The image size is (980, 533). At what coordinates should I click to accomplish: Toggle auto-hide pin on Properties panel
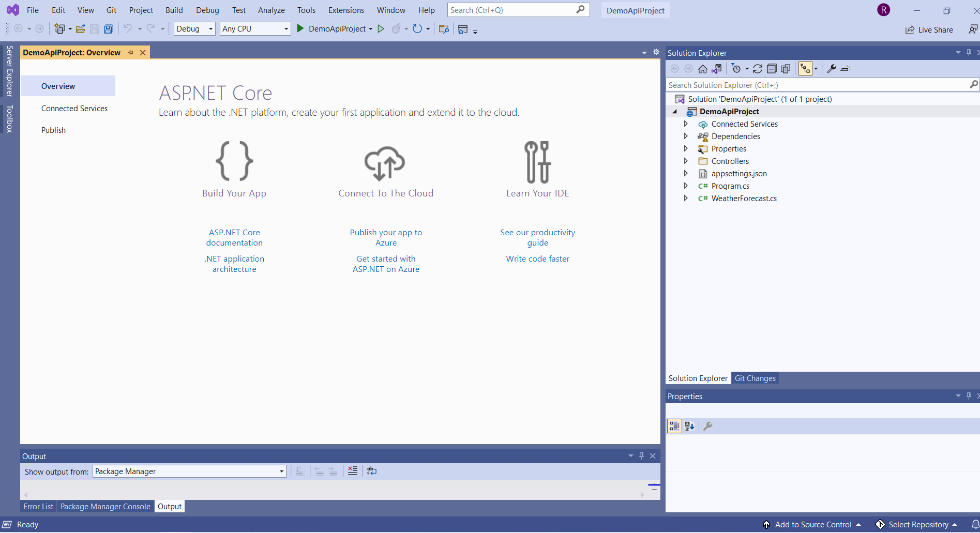point(969,396)
